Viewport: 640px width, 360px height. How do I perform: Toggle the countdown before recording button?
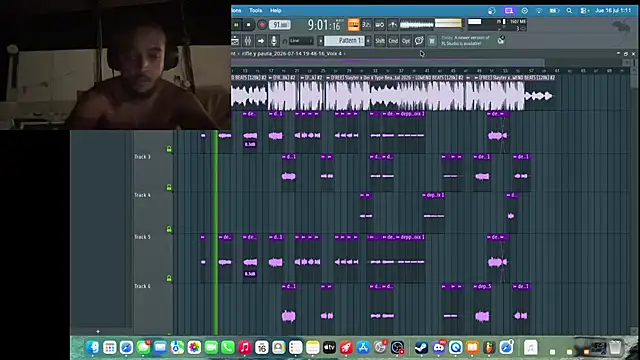click(x=366, y=25)
